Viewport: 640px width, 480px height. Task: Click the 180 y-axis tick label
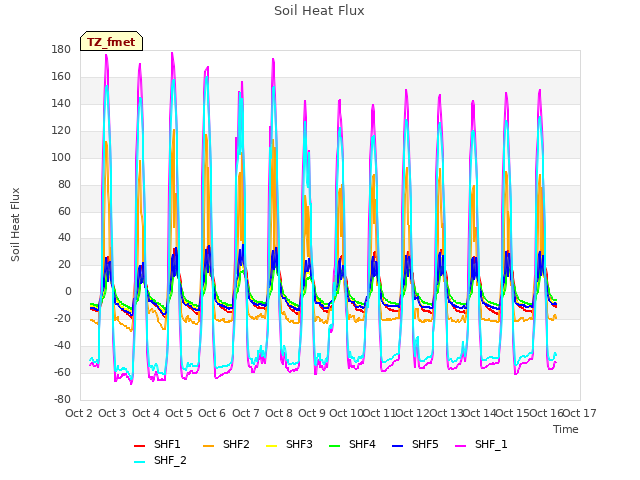(61, 50)
